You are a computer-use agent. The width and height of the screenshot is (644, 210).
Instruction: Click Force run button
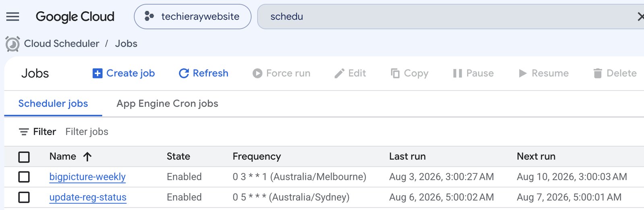pyautogui.click(x=281, y=73)
